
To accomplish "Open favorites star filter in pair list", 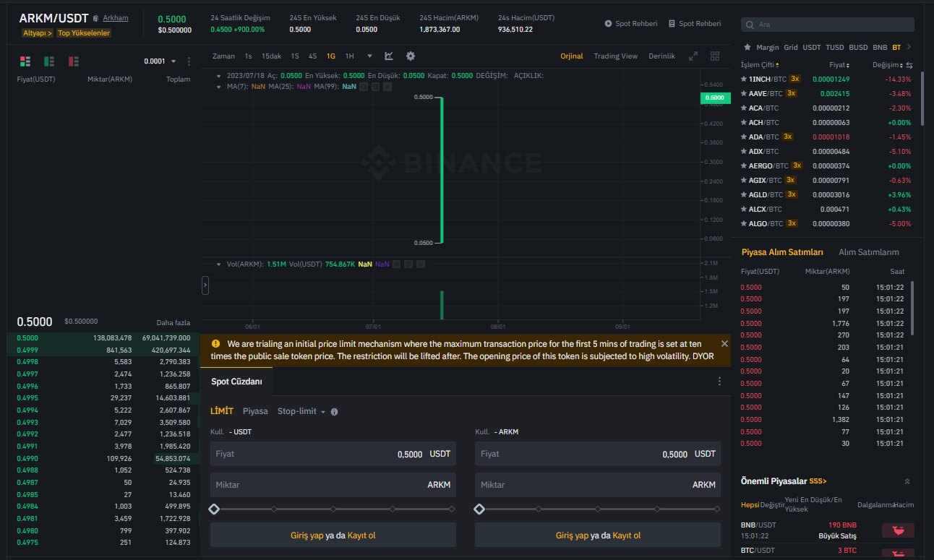I will pyautogui.click(x=747, y=47).
